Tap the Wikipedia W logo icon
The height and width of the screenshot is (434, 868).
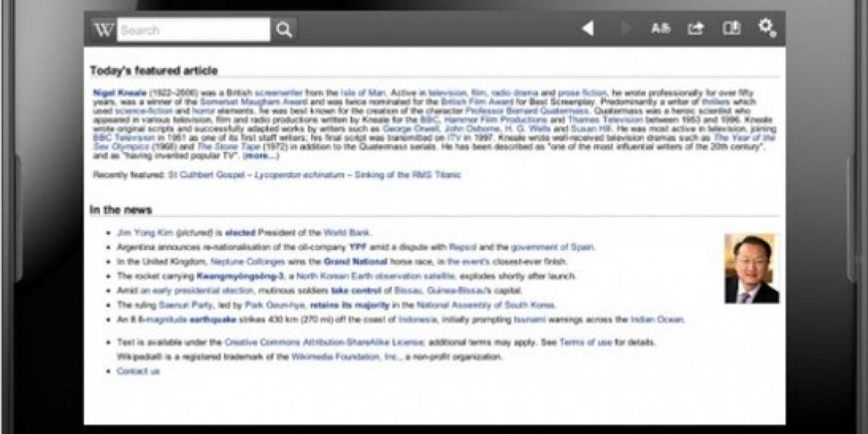tap(104, 30)
